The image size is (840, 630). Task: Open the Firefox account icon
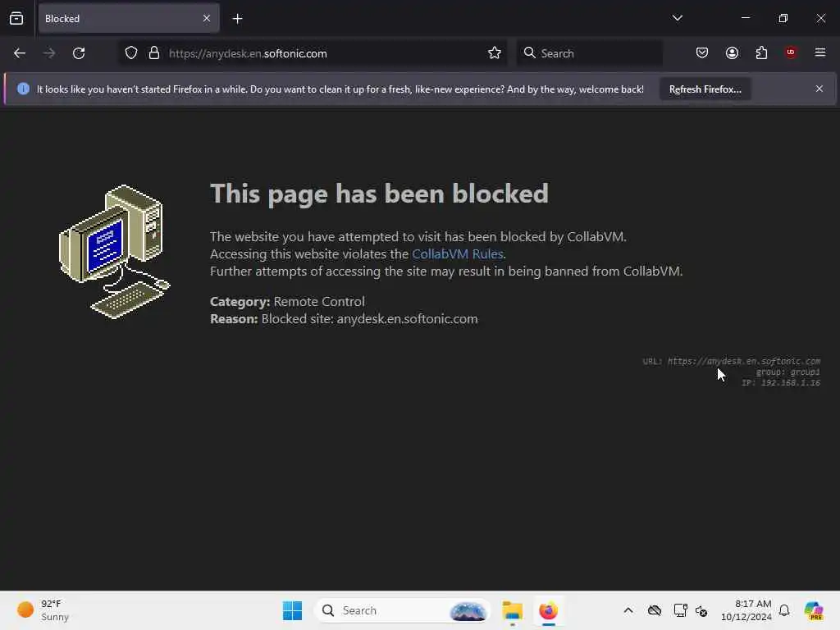click(x=733, y=53)
